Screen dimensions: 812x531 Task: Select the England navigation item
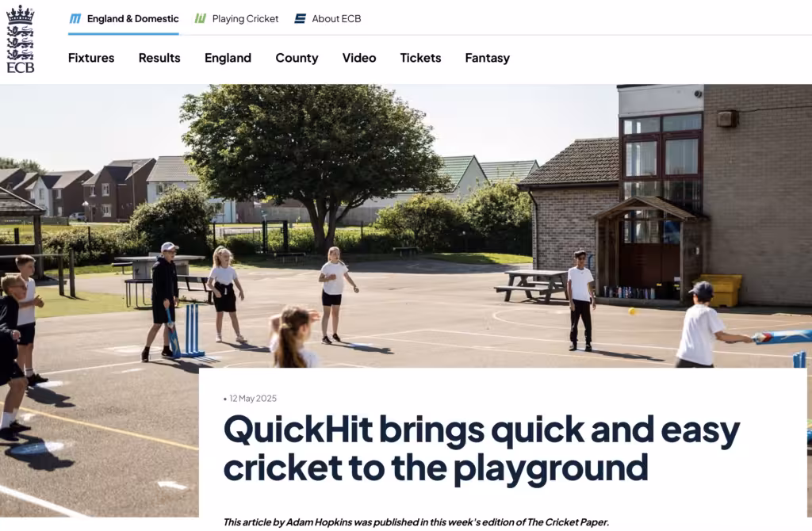[228, 58]
